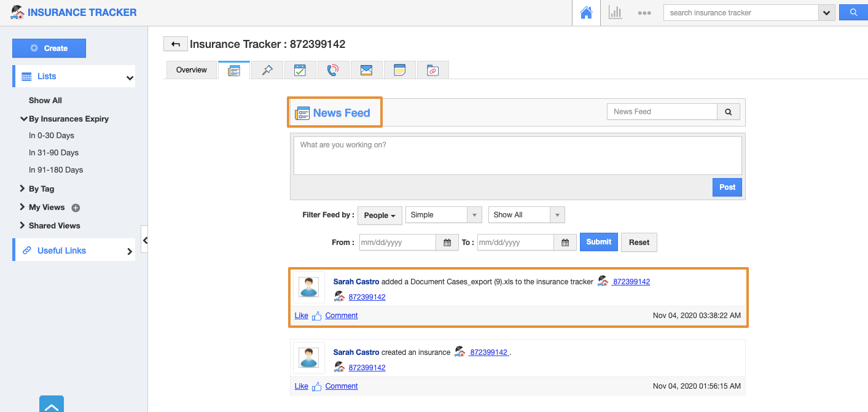The height and width of the screenshot is (412, 868).
Task: Click the News Feed search magnifier button
Action: (x=729, y=112)
